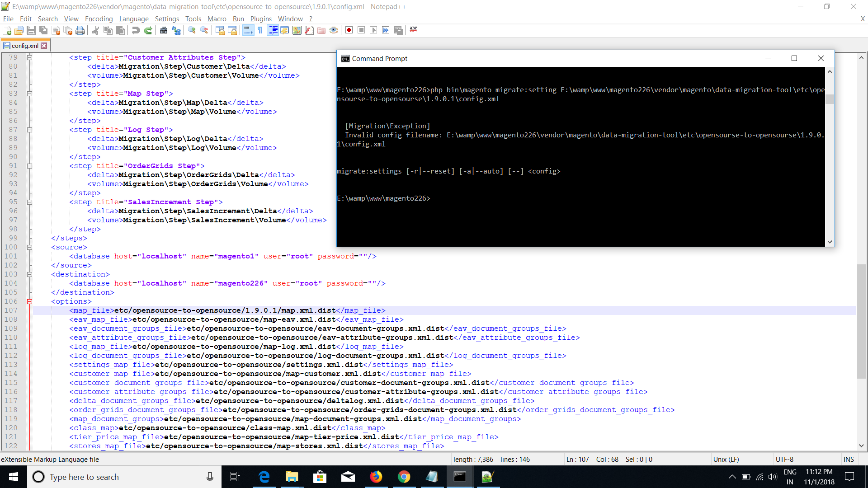Collapse the destination tag fold on line 103
This screenshot has width=868, height=488.
click(29, 274)
